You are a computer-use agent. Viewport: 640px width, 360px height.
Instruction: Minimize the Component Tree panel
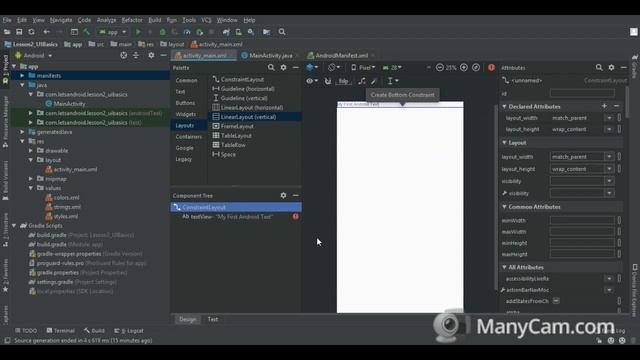296,196
